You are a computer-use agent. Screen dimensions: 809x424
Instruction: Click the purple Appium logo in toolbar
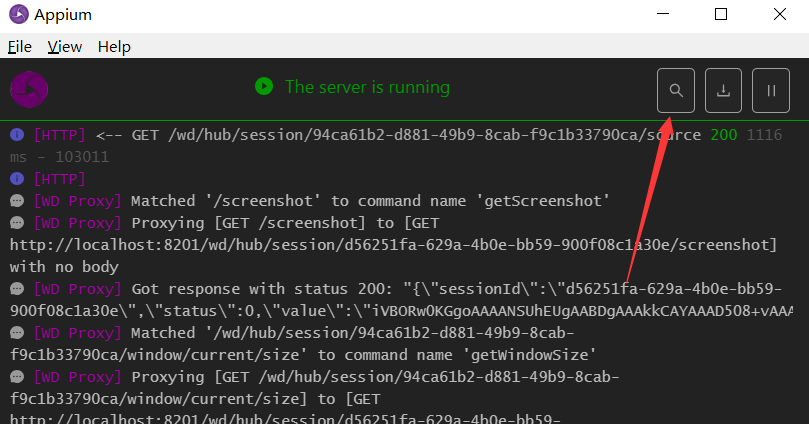click(29, 89)
